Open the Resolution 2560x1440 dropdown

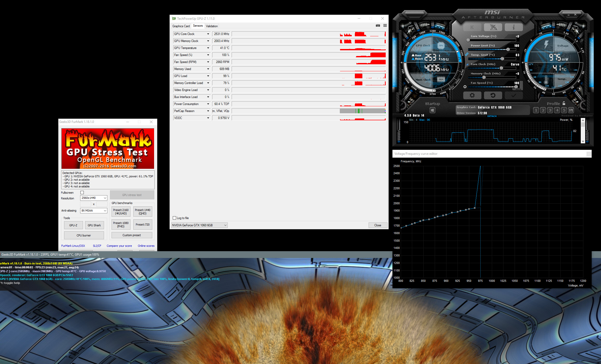[94, 198]
